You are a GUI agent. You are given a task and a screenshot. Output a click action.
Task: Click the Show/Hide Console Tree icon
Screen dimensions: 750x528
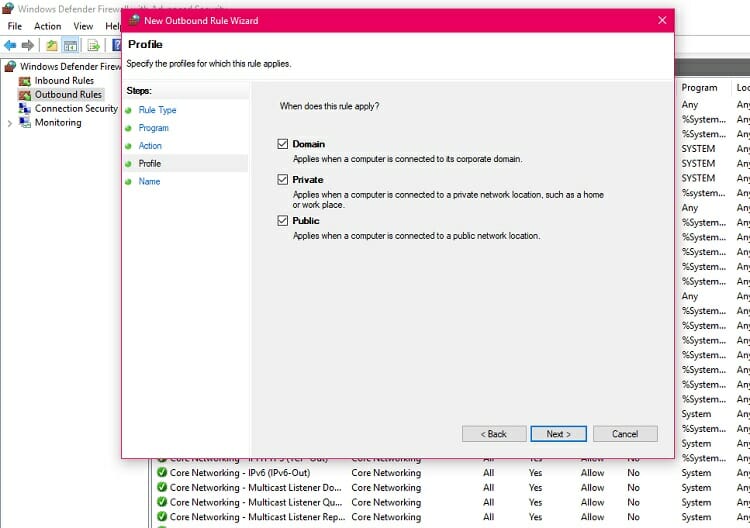pyautogui.click(x=70, y=45)
